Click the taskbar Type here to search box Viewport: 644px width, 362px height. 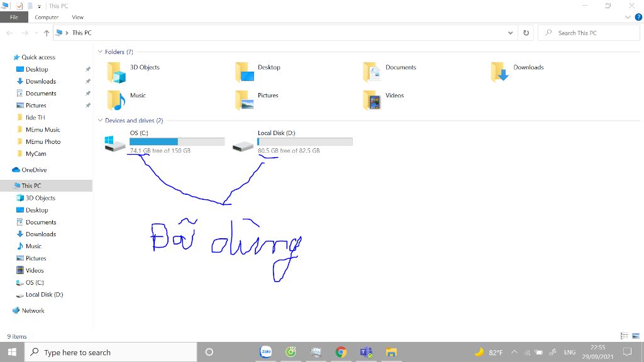coord(111,352)
